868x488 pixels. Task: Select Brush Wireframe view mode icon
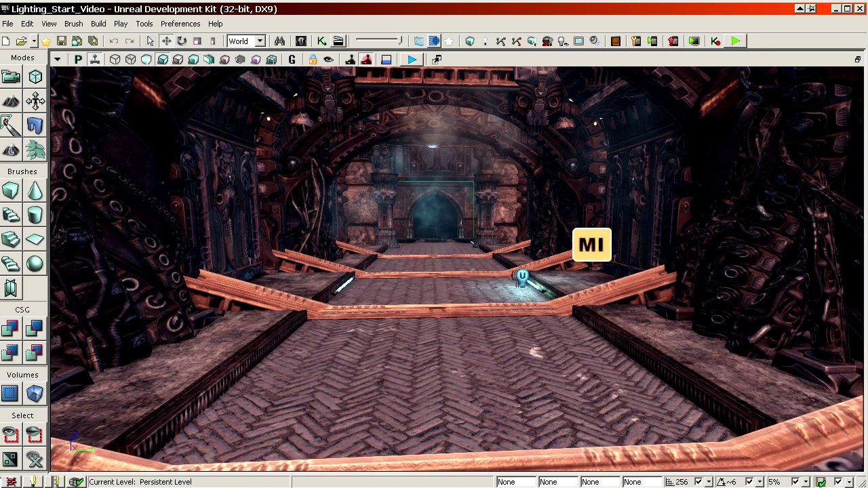click(115, 60)
